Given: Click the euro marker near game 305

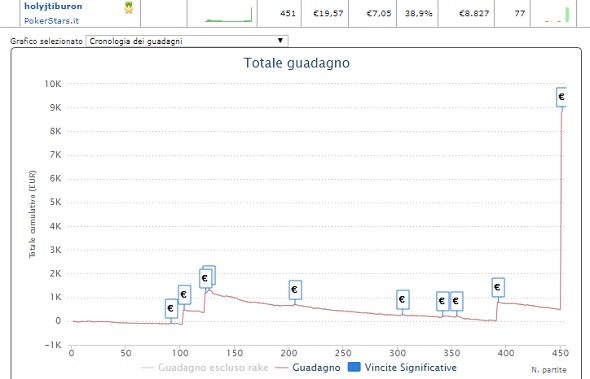Looking at the screenshot, I should 403,300.
